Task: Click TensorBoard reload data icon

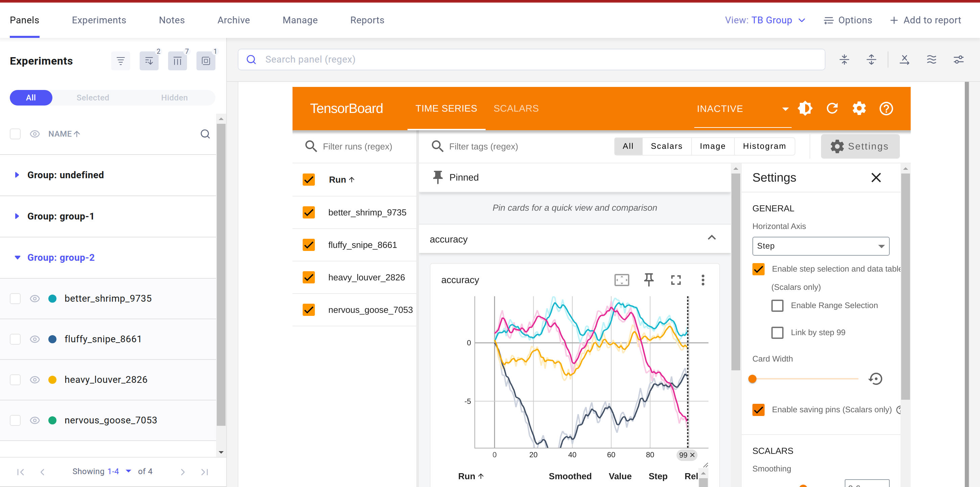Action: click(x=832, y=109)
